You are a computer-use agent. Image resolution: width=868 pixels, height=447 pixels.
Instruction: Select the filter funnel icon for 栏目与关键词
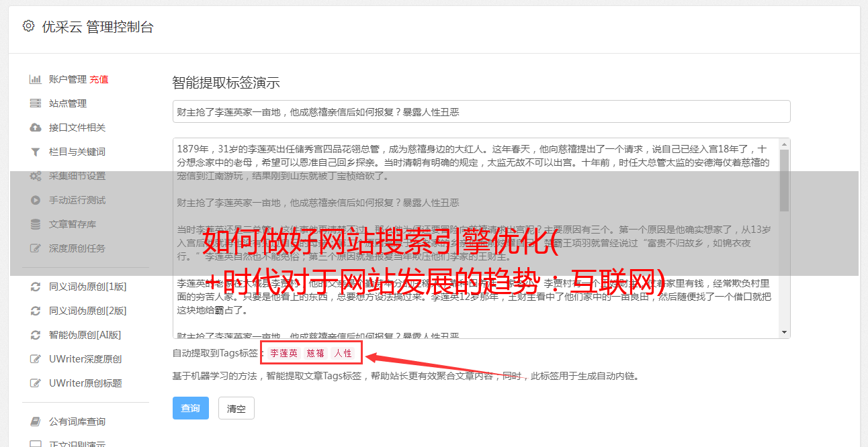tap(36, 152)
